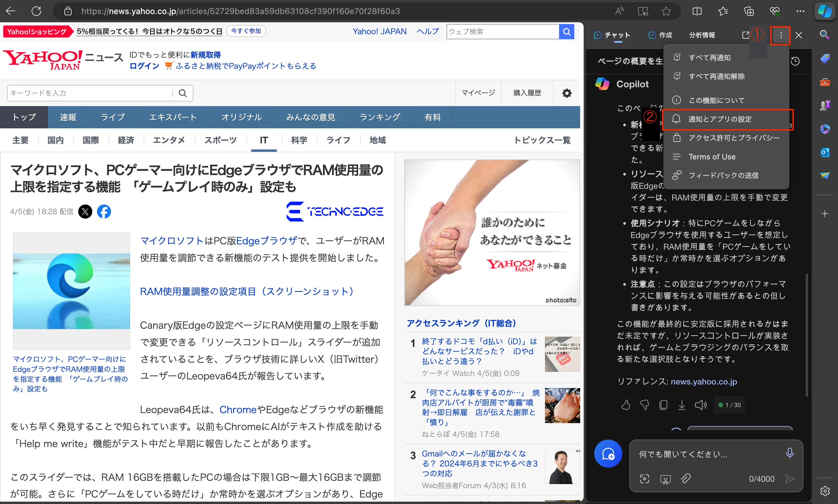838x504 pixels.
Task: Open Copilot chat history clock icon
Action: pos(795,61)
